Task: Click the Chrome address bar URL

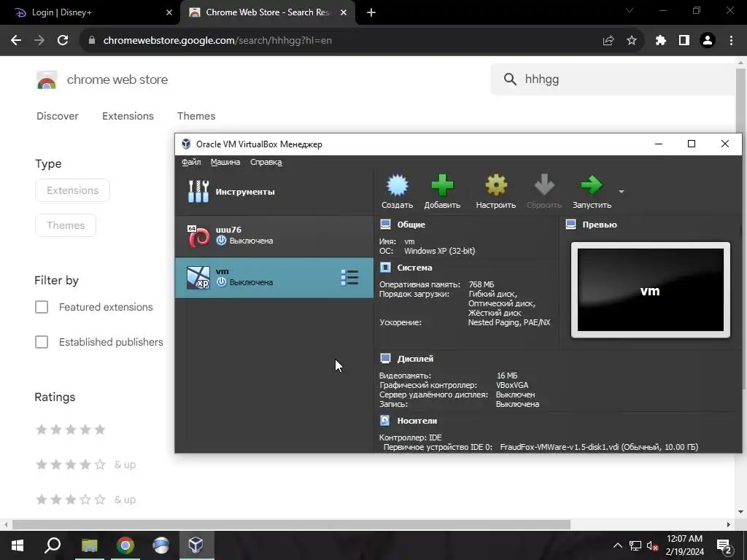Action: pos(217,41)
